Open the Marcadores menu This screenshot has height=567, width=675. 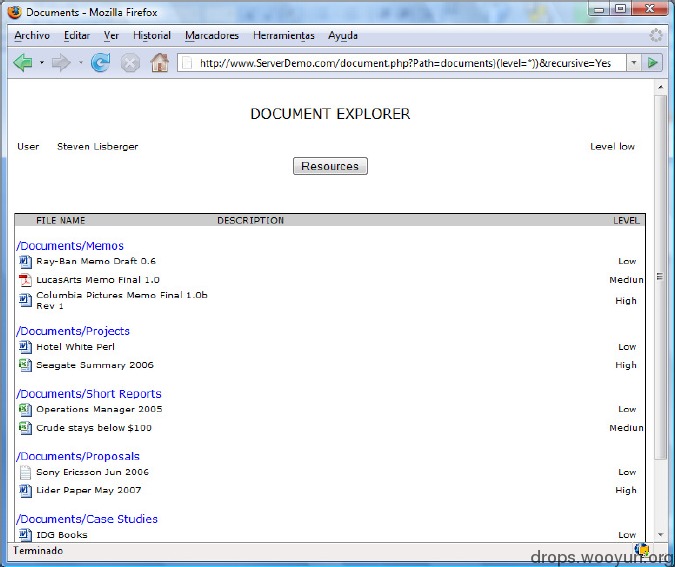212,35
